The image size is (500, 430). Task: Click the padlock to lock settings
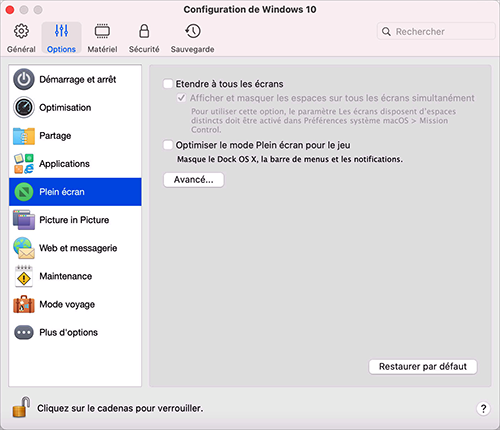[21, 407]
